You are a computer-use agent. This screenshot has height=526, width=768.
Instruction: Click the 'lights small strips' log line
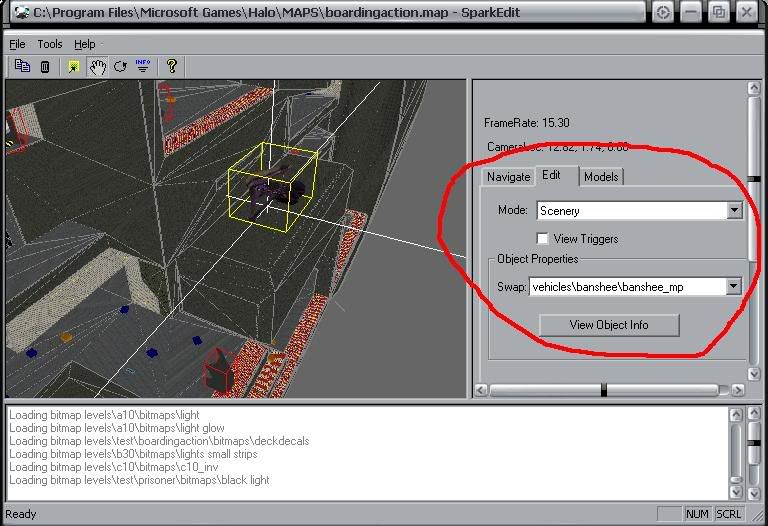click(133, 454)
